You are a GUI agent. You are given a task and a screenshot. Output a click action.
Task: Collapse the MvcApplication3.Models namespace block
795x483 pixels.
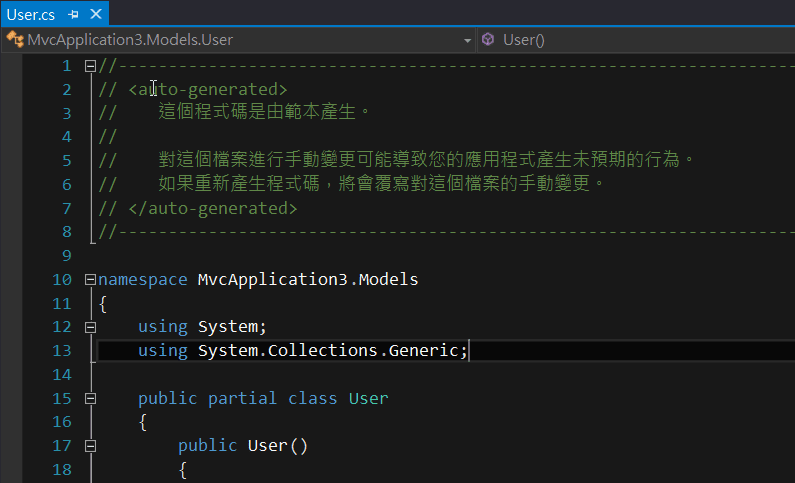[91, 279]
